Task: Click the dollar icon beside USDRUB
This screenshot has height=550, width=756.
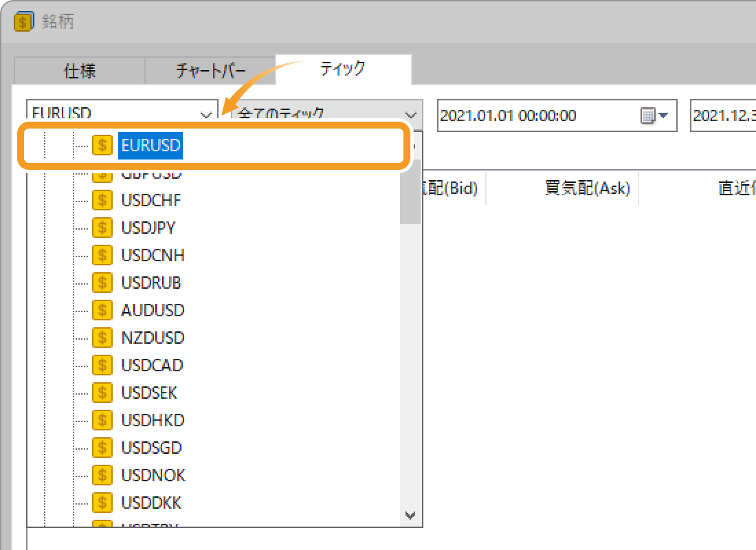Action: tap(102, 283)
